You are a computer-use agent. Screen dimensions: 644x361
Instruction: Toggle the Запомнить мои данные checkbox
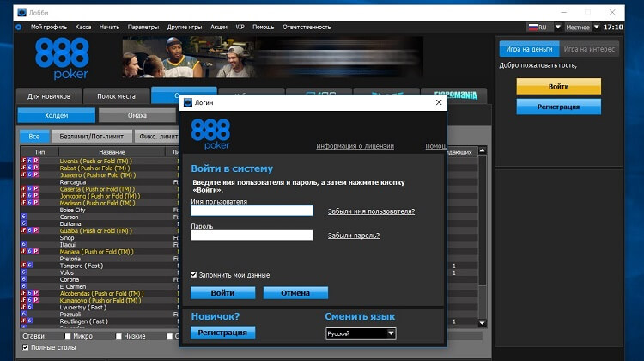click(x=194, y=275)
